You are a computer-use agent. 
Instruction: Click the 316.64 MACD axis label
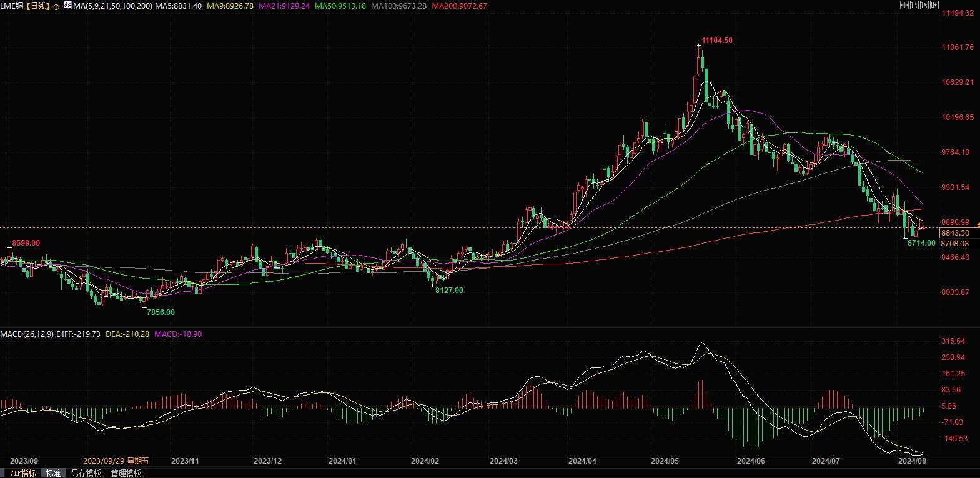[953, 341]
